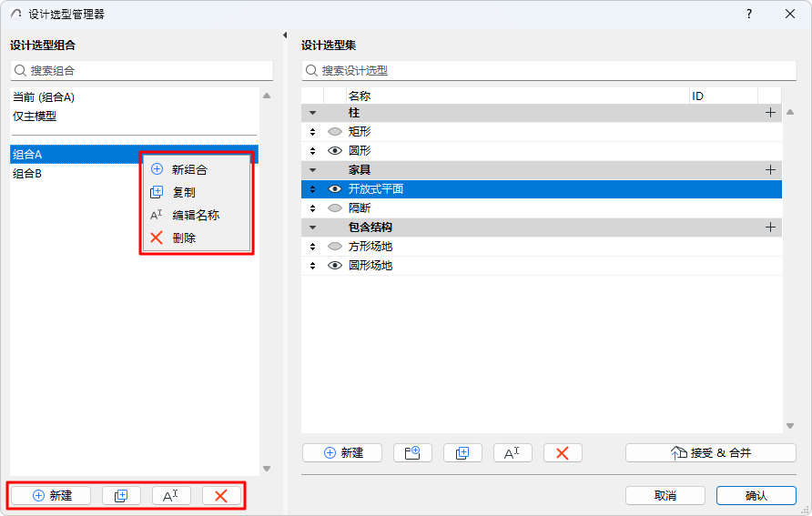
Task: Click rename combination icon in bottom-left toolbar
Action: pyautogui.click(x=171, y=496)
